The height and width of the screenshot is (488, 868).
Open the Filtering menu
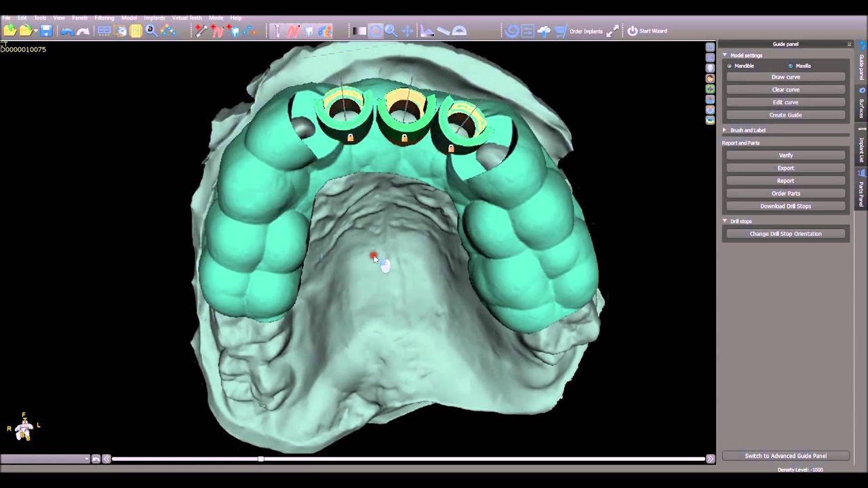pyautogui.click(x=104, y=18)
